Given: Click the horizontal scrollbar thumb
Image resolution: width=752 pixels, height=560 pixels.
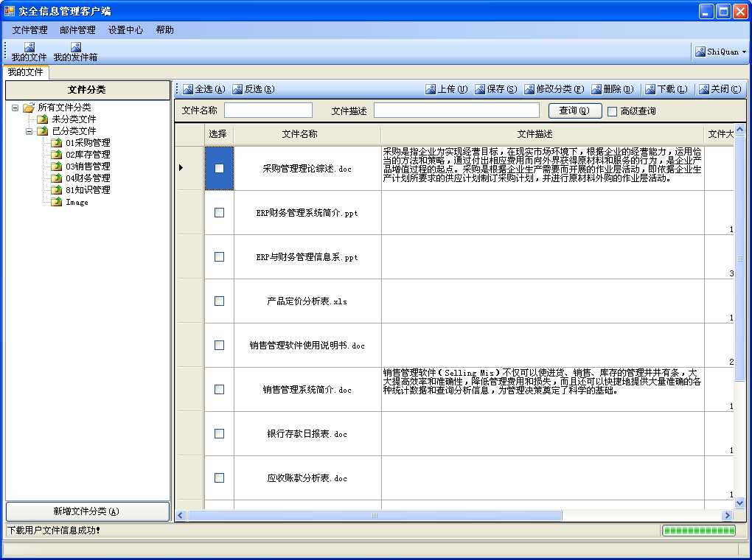Looking at the screenshot, I should coord(375,515).
